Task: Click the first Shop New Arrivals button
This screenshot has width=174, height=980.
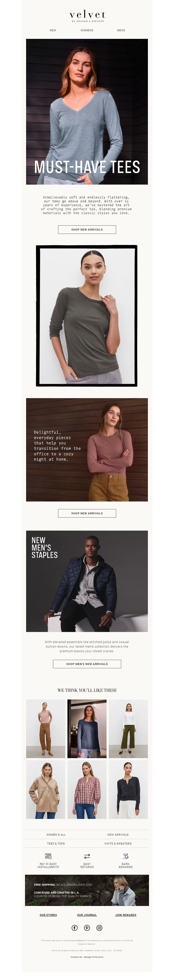Action: [87, 229]
